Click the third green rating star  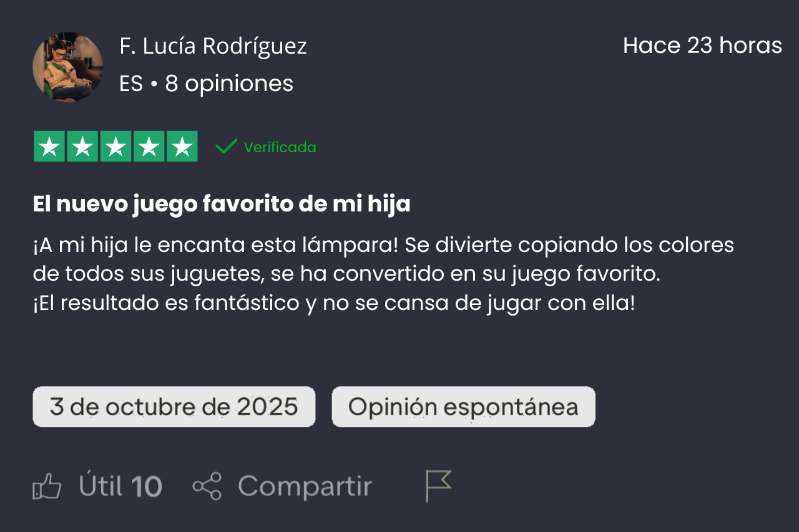pyautogui.click(x=115, y=147)
